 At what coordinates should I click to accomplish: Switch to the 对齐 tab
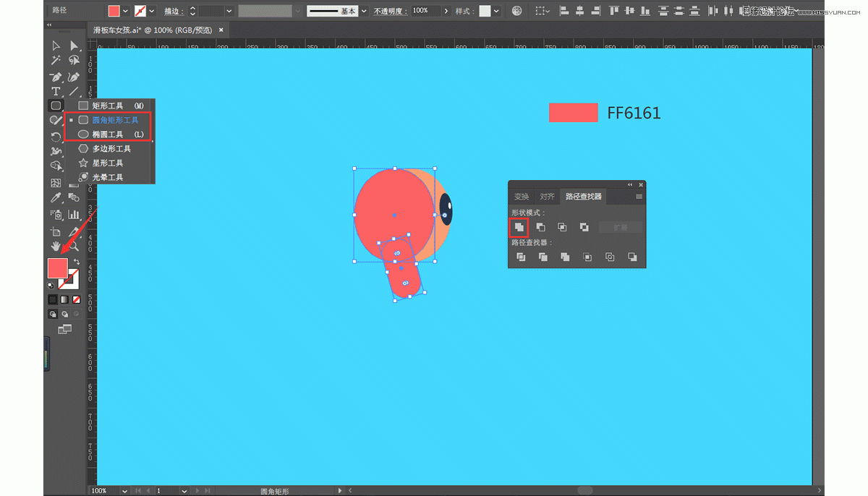547,197
